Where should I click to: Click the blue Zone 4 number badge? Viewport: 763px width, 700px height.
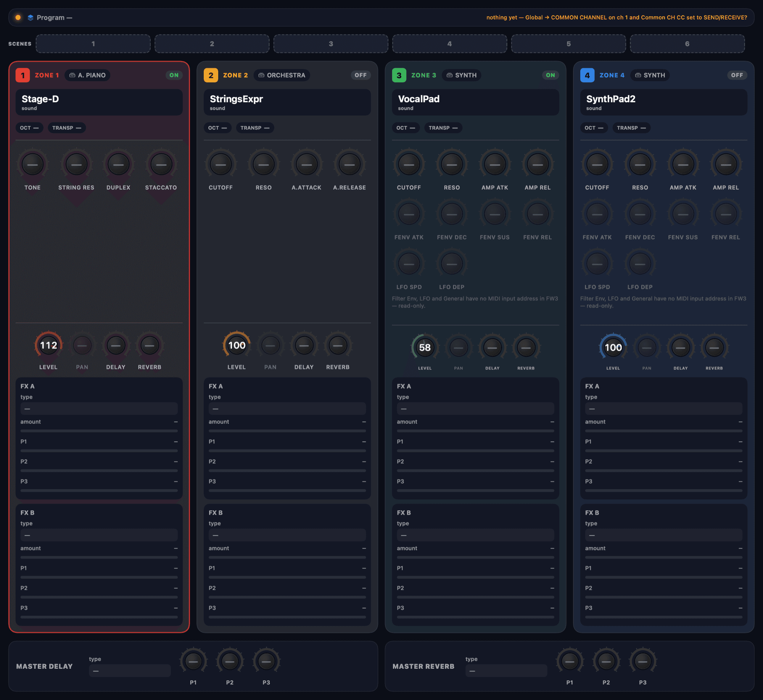[588, 75]
